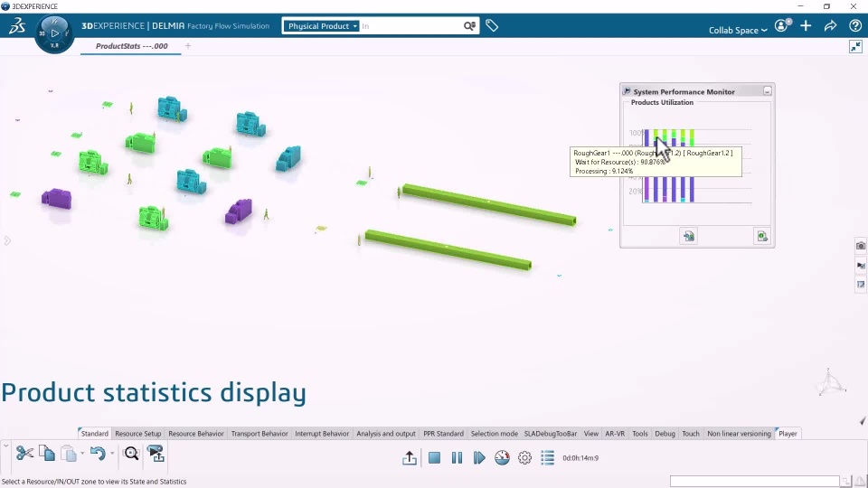Click the expand view icon at top right
This screenshot has height=488, width=868.
coord(855,46)
